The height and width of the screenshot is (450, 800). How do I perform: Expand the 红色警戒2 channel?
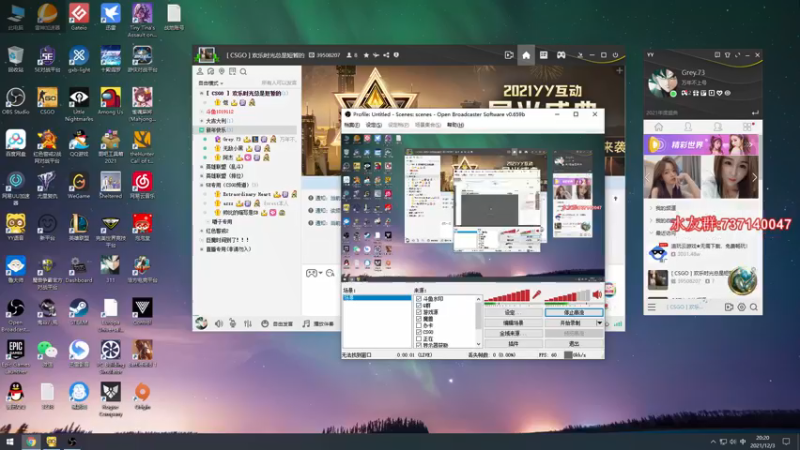(x=202, y=231)
